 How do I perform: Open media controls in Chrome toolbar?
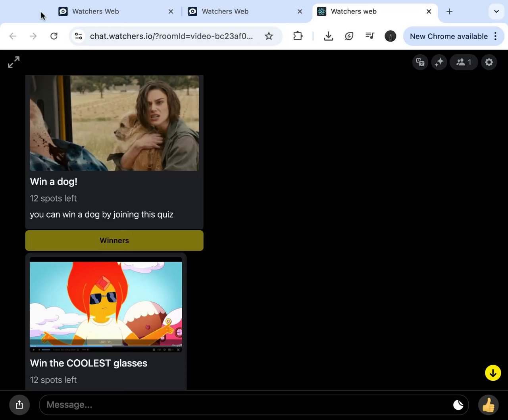click(369, 36)
